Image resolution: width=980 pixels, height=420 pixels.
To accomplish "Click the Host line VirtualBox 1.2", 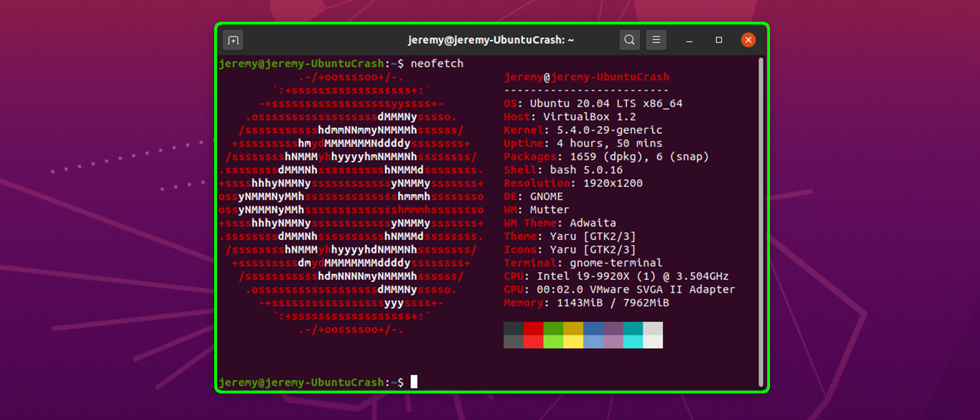I will [x=570, y=117].
